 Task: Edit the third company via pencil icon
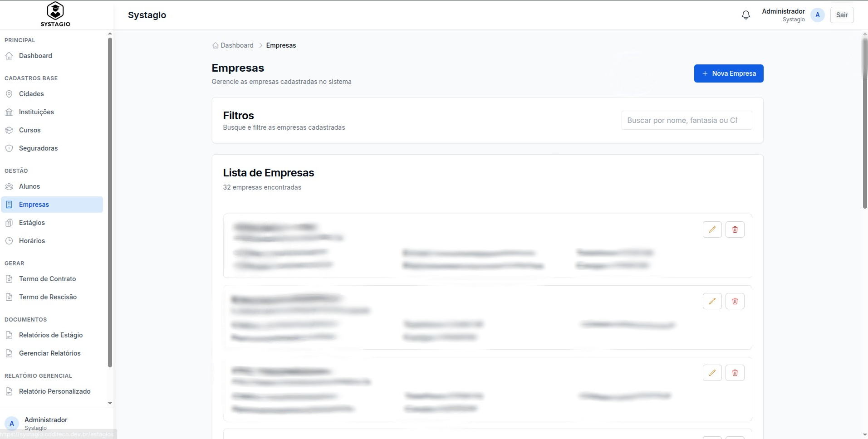(x=712, y=373)
